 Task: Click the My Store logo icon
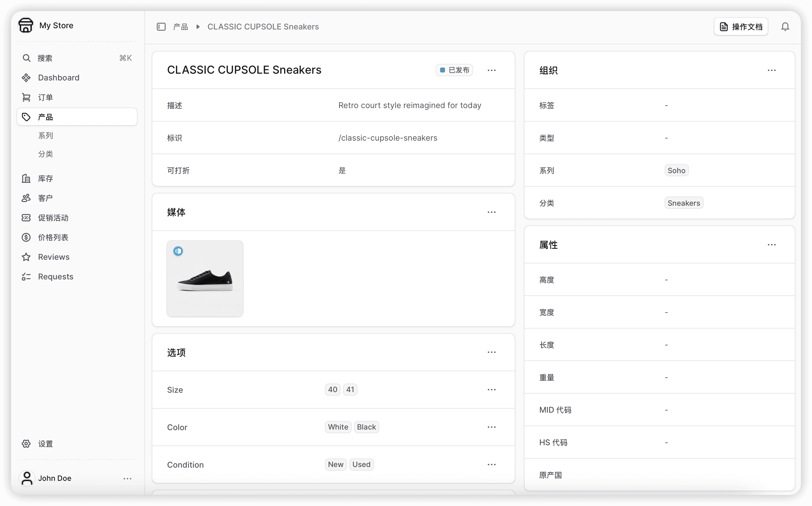point(26,25)
